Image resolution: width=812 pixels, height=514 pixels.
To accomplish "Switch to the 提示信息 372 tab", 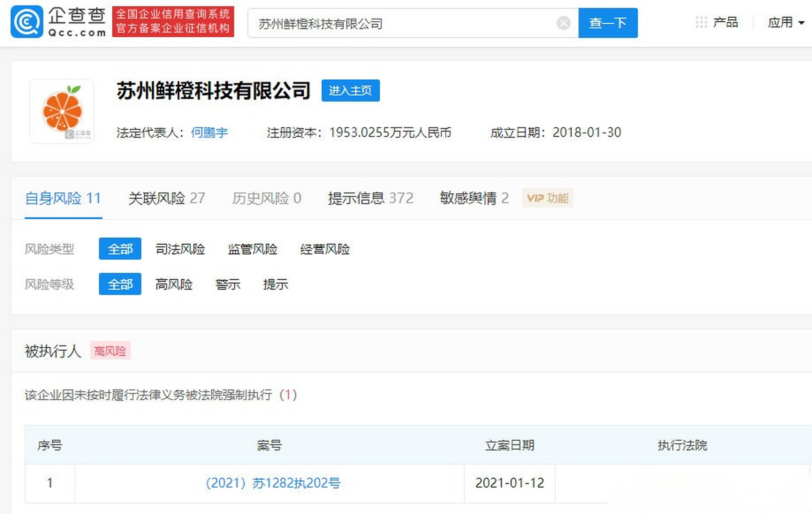I will (x=370, y=198).
